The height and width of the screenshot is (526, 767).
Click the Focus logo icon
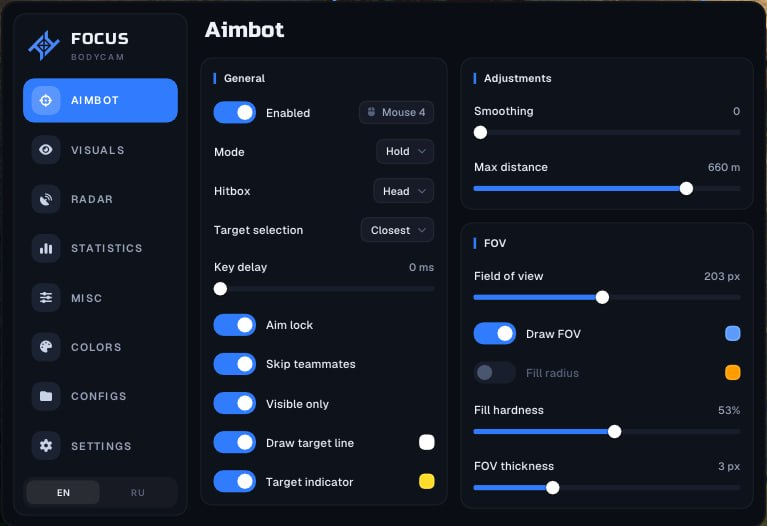(x=44, y=46)
